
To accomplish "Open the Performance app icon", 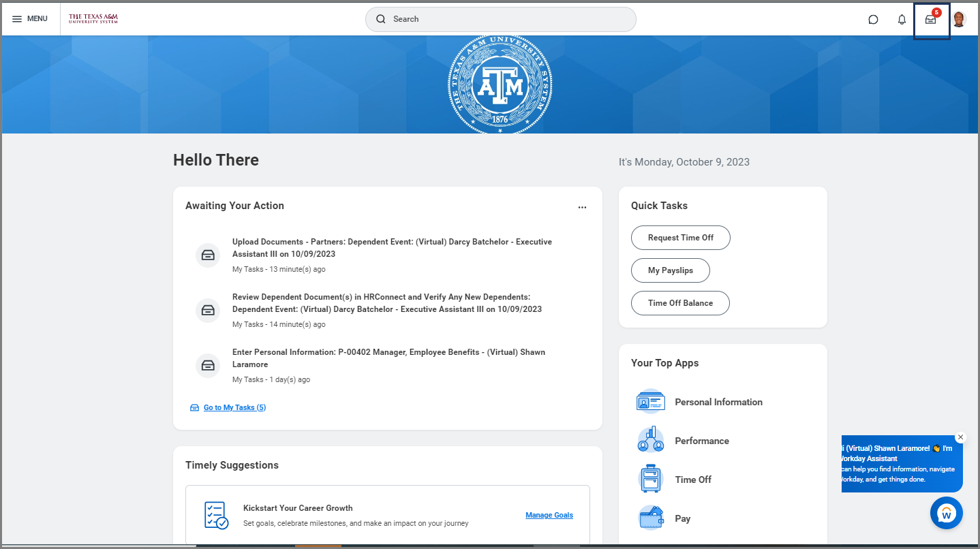I will point(650,441).
